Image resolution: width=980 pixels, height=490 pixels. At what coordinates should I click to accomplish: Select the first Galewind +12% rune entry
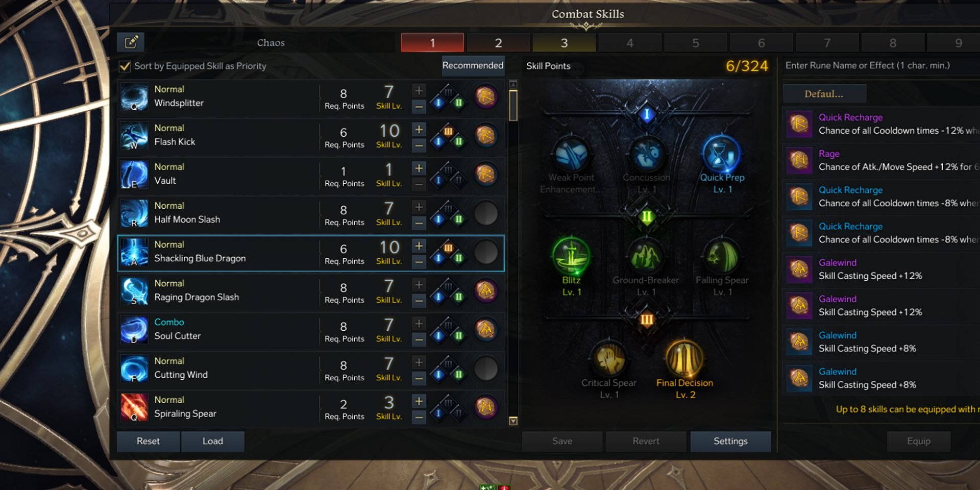point(881,269)
